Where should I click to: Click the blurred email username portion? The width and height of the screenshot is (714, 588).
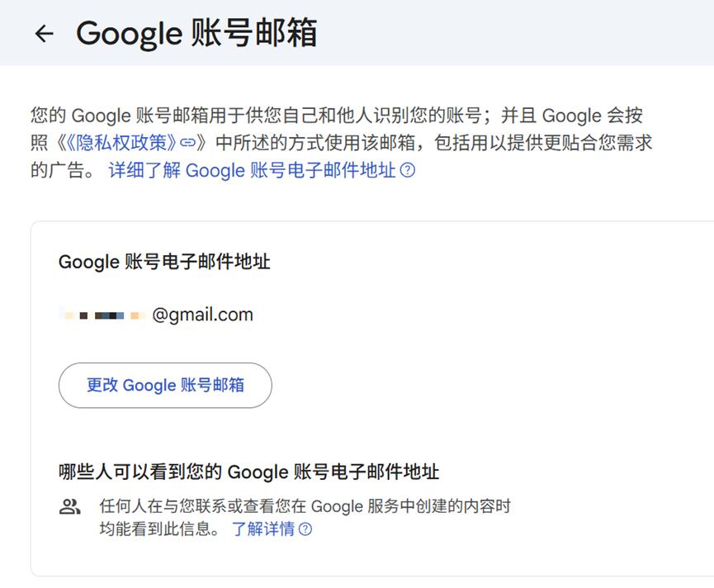click(102, 315)
